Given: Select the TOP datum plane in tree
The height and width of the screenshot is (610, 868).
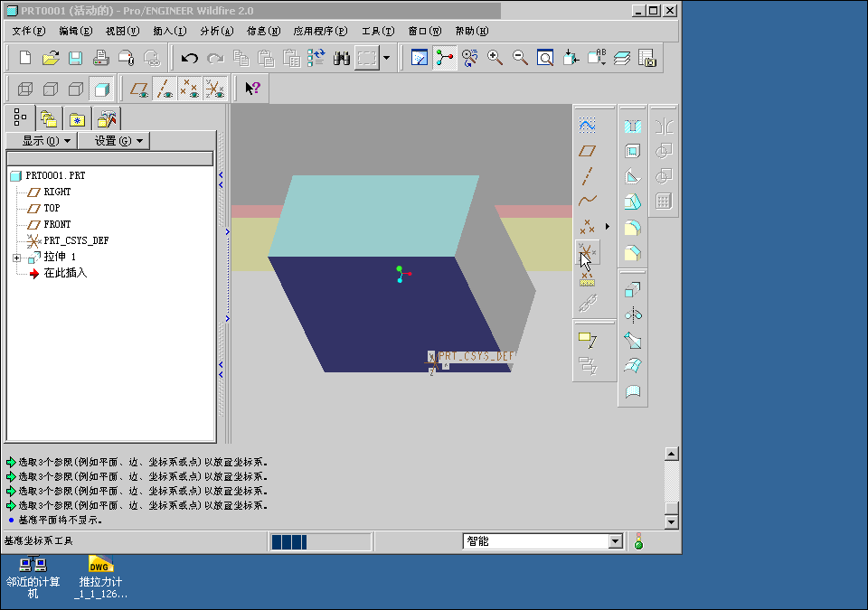Looking at the screenshot, I should [x=52, y=208].
